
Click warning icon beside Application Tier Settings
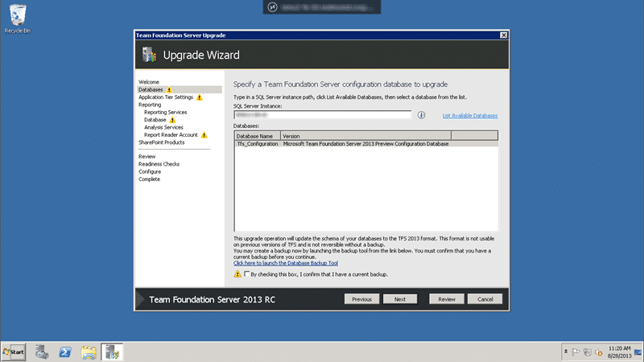[199, 97]
